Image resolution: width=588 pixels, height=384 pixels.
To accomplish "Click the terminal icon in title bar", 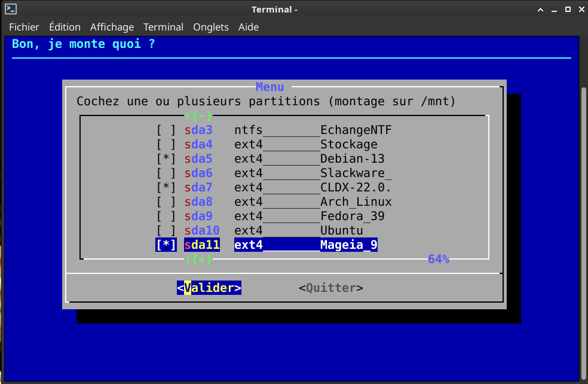I will 11,9.
